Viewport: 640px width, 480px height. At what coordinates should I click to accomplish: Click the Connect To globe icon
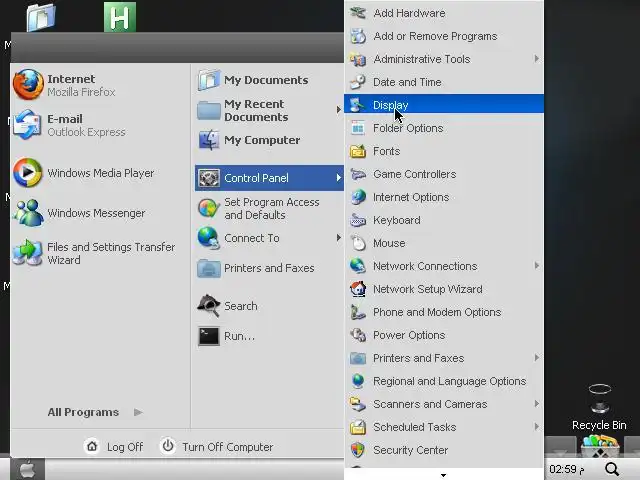point(209,238)
